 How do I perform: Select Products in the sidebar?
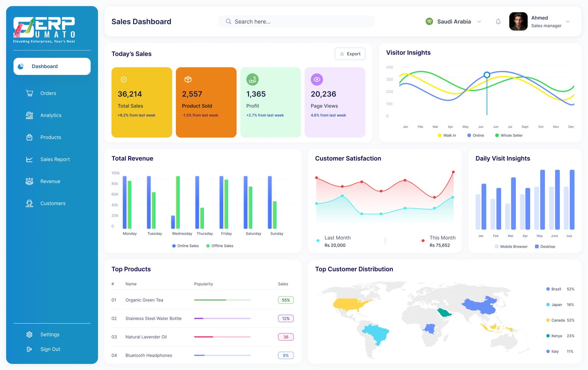(51, 137)
